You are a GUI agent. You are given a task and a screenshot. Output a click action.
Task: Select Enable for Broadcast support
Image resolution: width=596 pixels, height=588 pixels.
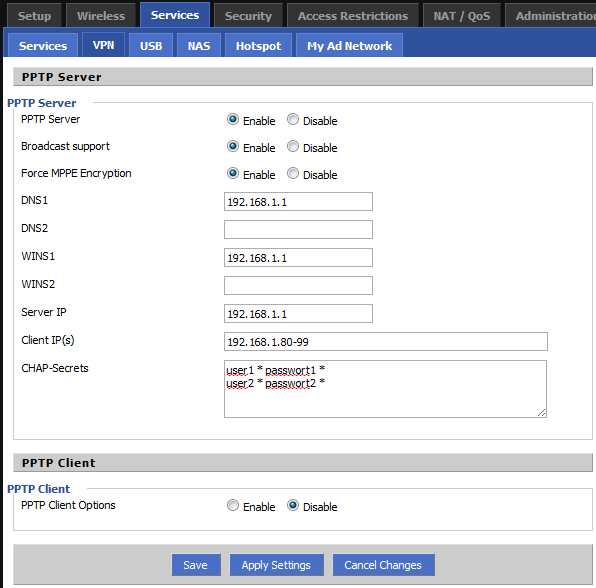coord(233,147)
